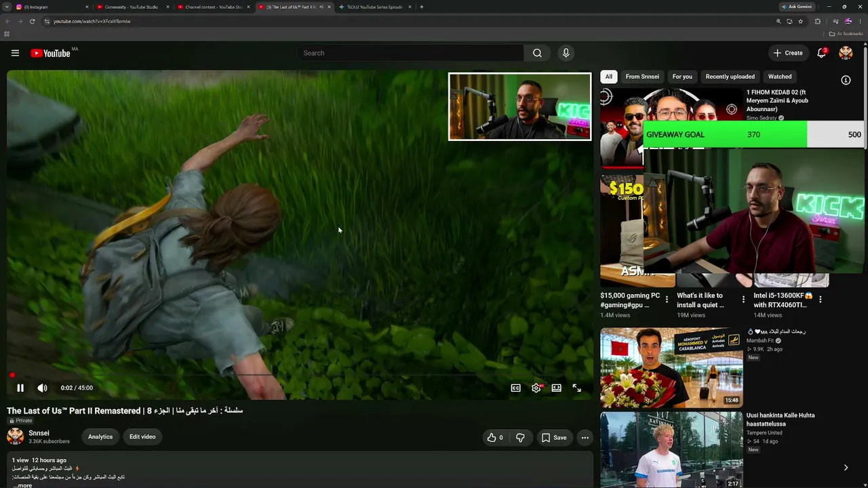The height and width of the screenshot is (488, 868).
Task: Open the Uusi hankinta Kalle Huhta title
Action: point(781,420)
